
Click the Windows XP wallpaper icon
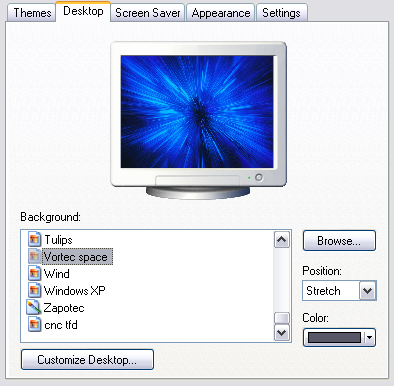pos(34,290)
